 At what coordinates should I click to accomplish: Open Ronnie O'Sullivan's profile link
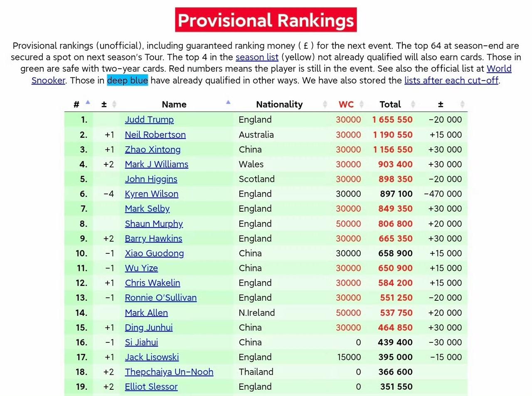[x=160, y=298]
